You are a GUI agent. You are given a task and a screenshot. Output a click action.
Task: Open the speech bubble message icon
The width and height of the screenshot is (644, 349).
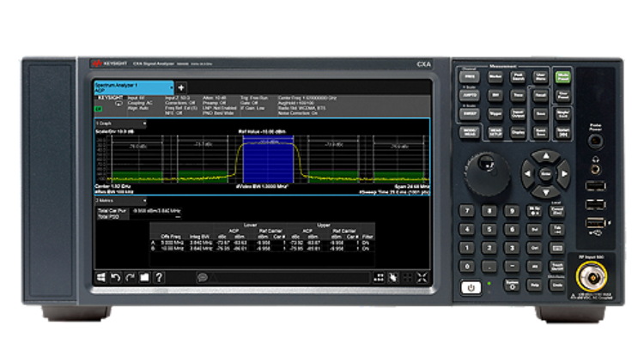coord(202,278)
